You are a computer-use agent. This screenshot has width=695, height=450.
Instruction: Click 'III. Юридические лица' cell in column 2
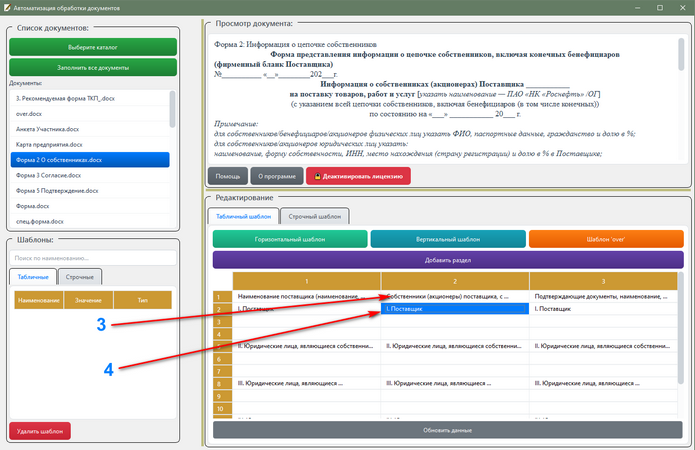coord(455,383)
